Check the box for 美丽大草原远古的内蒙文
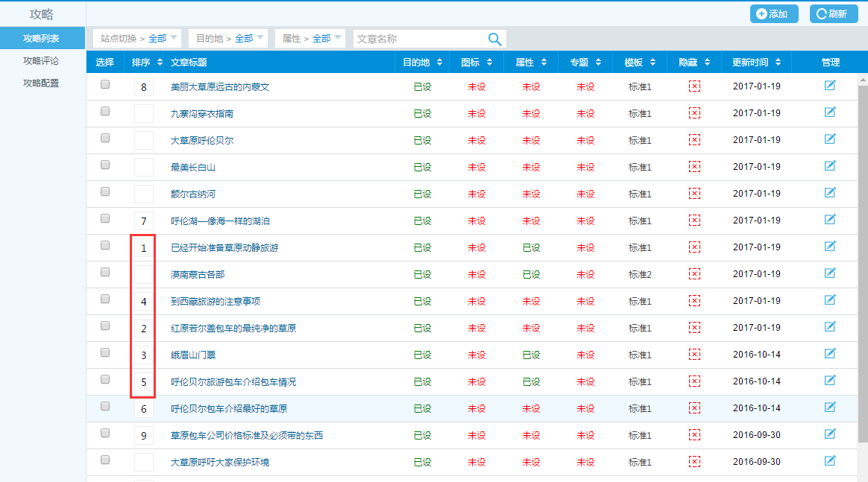This screenshot has width=868, height=482. 105,85
